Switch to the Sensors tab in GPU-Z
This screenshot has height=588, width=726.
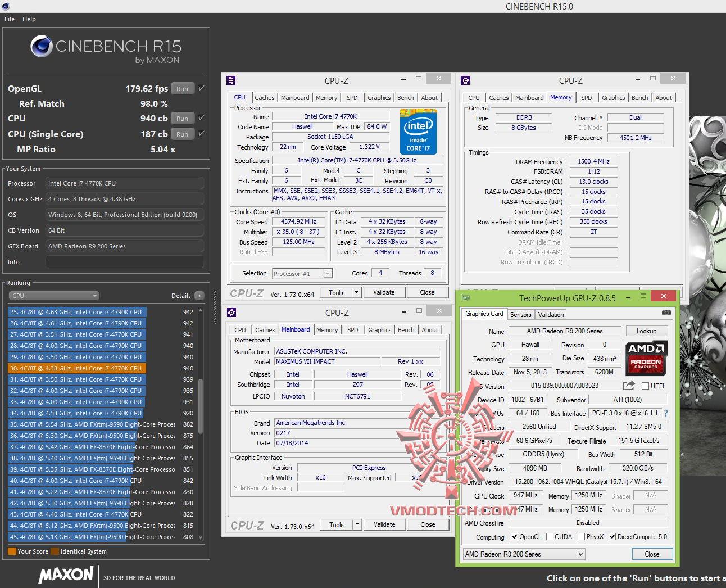pos(521,315)
